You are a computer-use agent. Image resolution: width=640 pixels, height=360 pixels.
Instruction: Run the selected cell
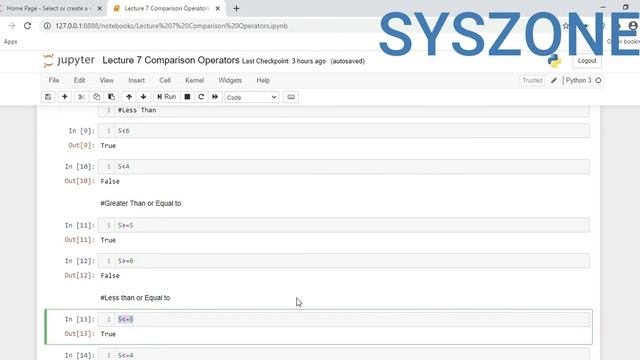coord(167,97)
